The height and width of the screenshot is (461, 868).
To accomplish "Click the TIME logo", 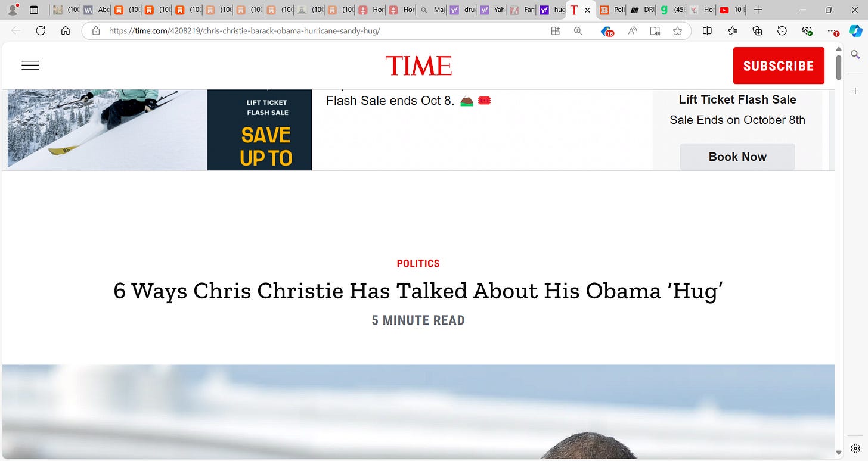I will point(418,66).
